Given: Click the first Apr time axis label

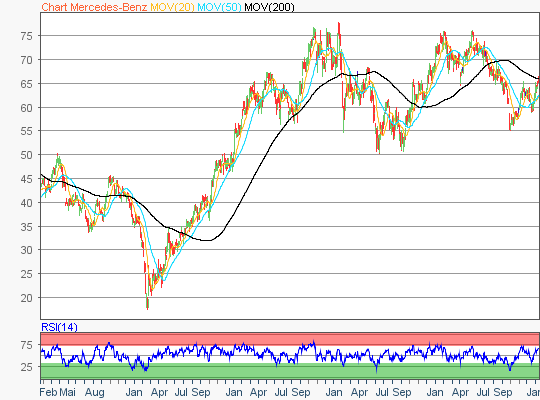Looking at the screenshot, I should [x=159, y=392].
